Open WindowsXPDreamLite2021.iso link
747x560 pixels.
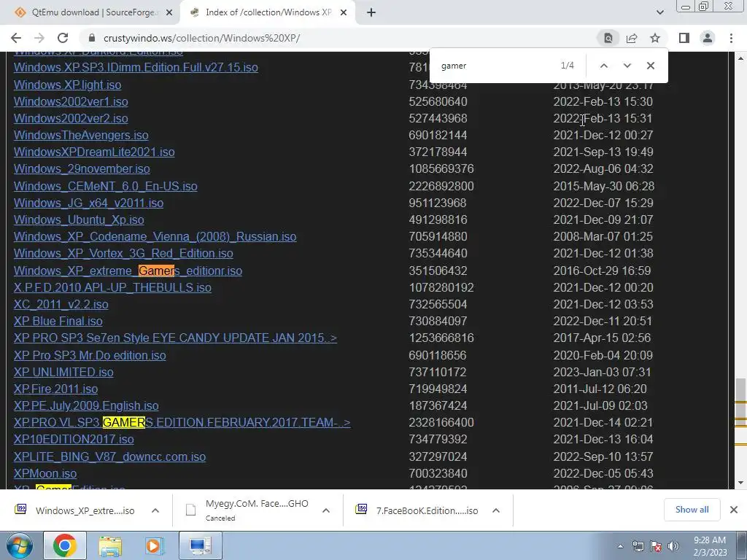pyautogui.click(x=94, y=152)
